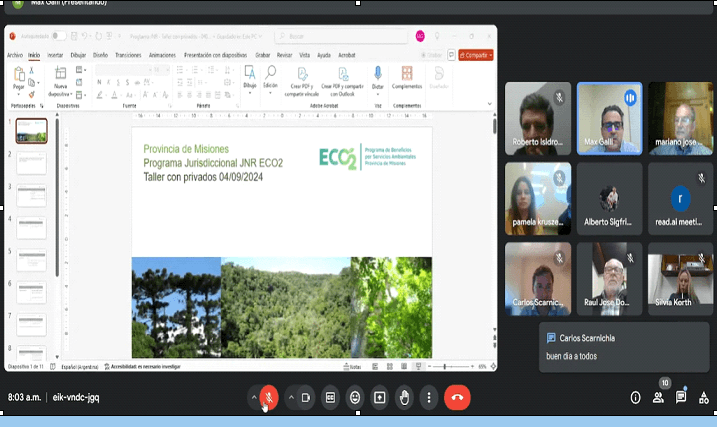Unmute the microphone in the Meet toolbar
This screenshot has height=427, width=717.
coord(268,397)
